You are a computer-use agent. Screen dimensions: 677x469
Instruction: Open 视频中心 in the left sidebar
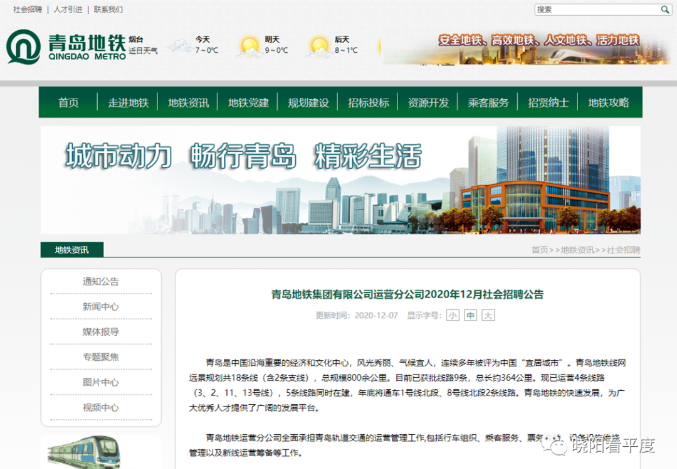pyautogui.click(x=100, y=407)
